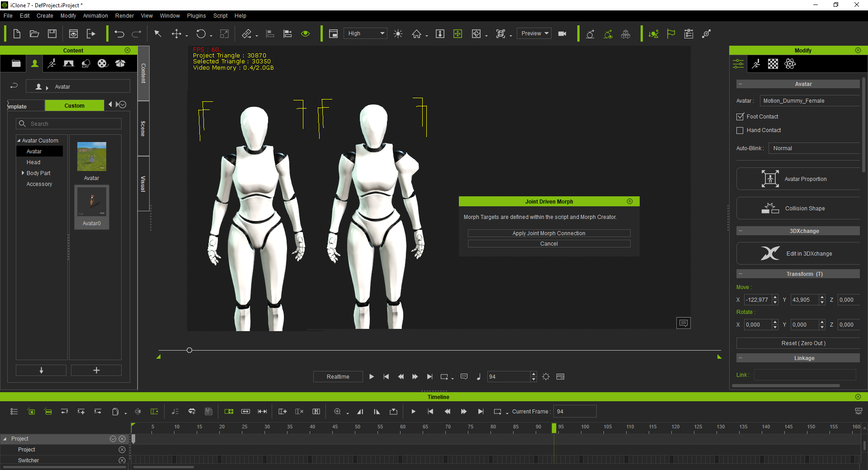868x470 pixels.
Task: Collapse the Project track group
Action: pyautogui.click(x=5, y=439)
